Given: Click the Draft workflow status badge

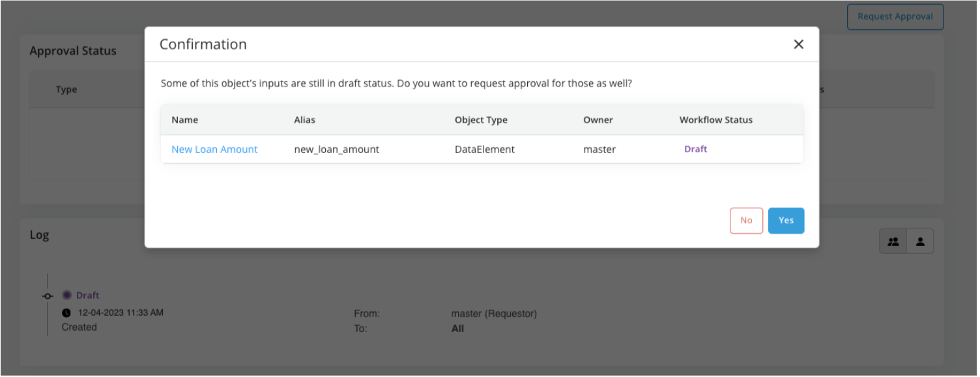Looking at the screenshot, I should [x=695, y=149].
